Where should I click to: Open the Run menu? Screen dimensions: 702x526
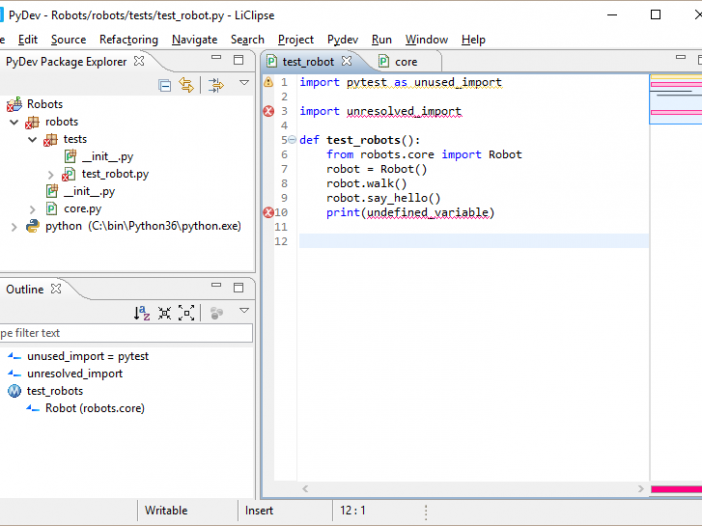tap(381, 40)
